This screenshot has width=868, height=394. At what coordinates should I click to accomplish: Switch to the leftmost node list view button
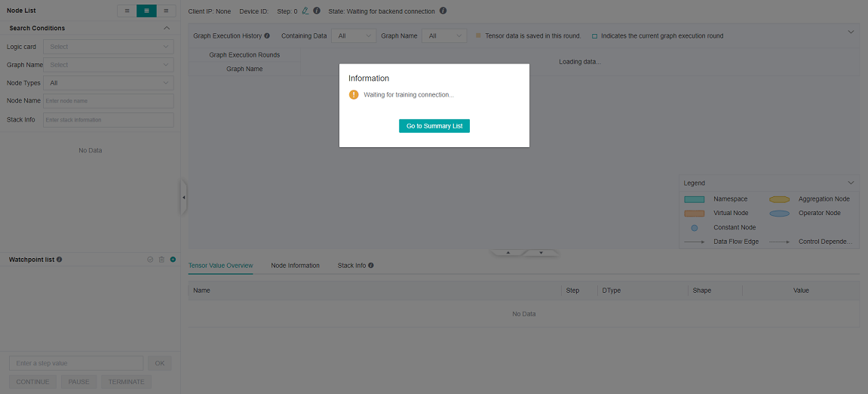[127, 11]
